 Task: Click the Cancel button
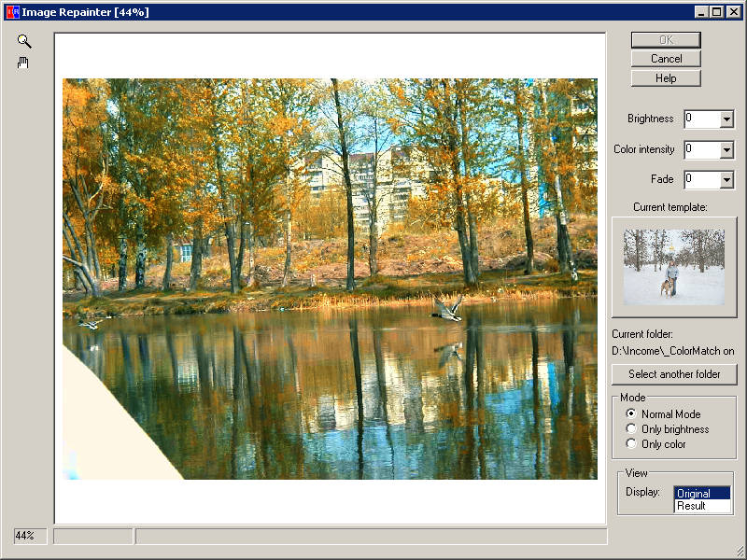[666, 59]
